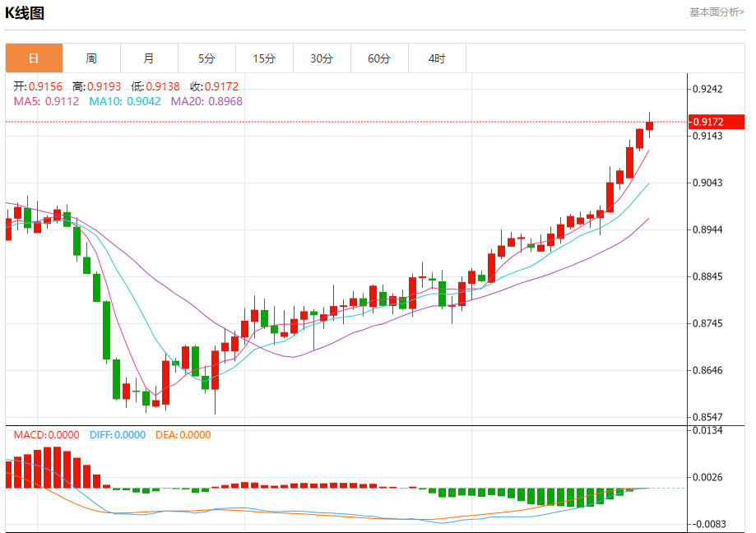Viewport: 756px width, 533px height.
Task: Click the MA5: 0.9112 legend
Action: pyautogui.click(x=46, y=101)
